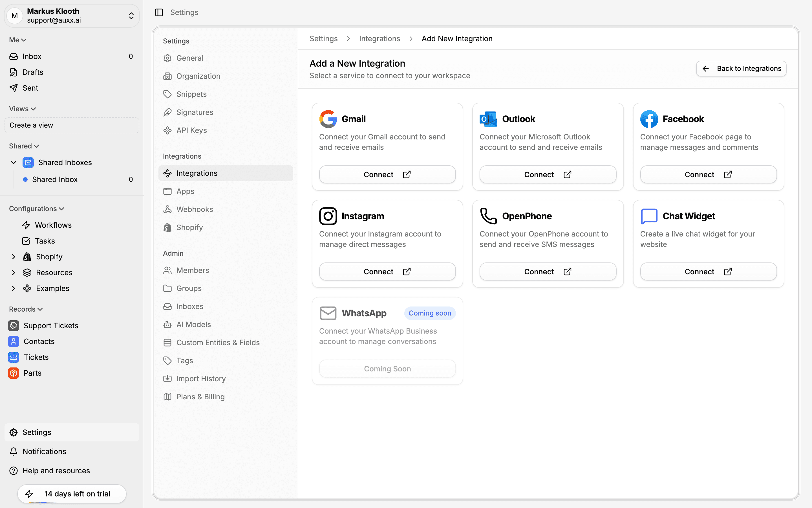Open Tags admin page

[x=226, y=361]
